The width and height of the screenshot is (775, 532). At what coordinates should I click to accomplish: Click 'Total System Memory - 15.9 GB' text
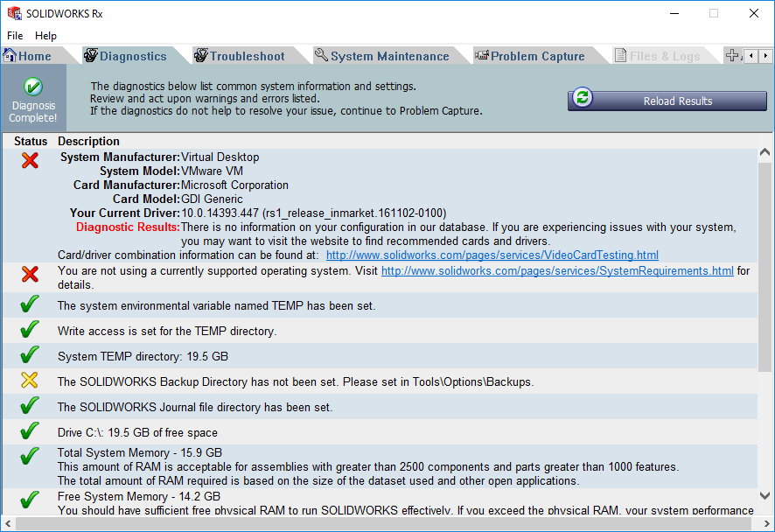click(x=140, y=453)
